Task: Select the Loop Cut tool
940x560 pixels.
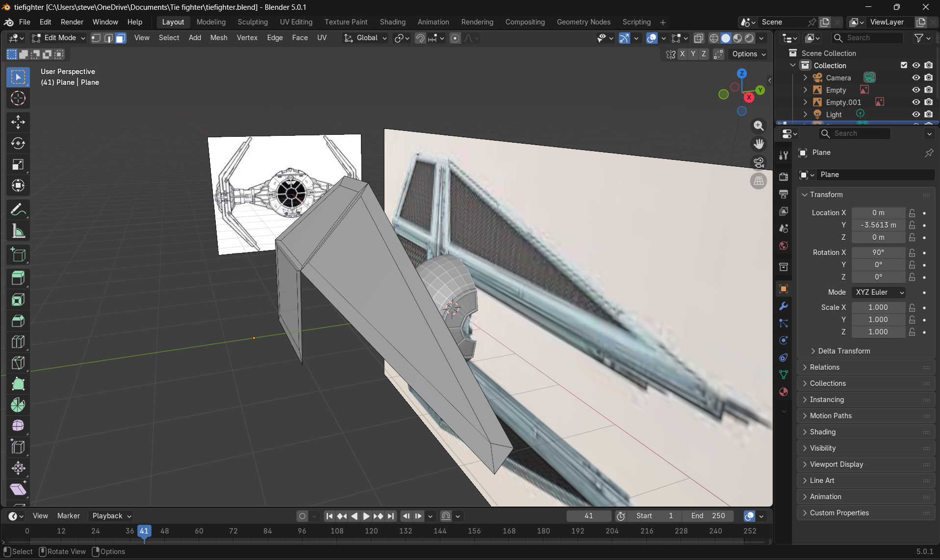Action: point(18,342)
